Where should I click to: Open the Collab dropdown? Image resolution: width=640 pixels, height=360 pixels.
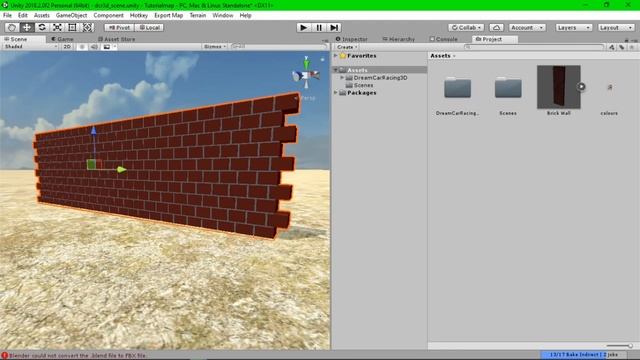coord(466,27)
